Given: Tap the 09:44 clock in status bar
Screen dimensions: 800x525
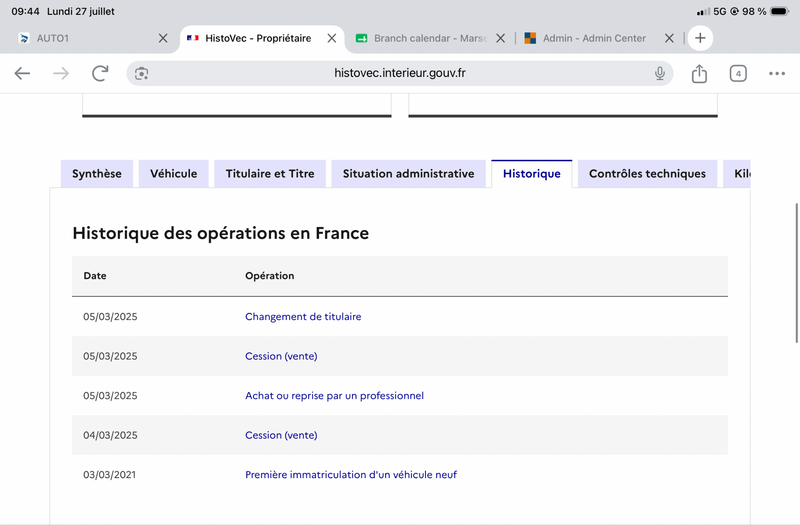Looking at the screenshot, I should (26, 11).
